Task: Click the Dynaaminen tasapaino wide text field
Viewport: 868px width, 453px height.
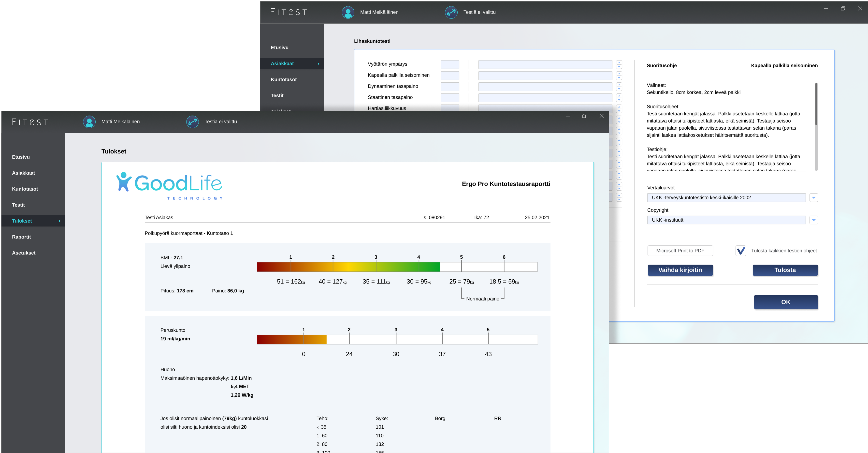Action: tap(545, 87)
